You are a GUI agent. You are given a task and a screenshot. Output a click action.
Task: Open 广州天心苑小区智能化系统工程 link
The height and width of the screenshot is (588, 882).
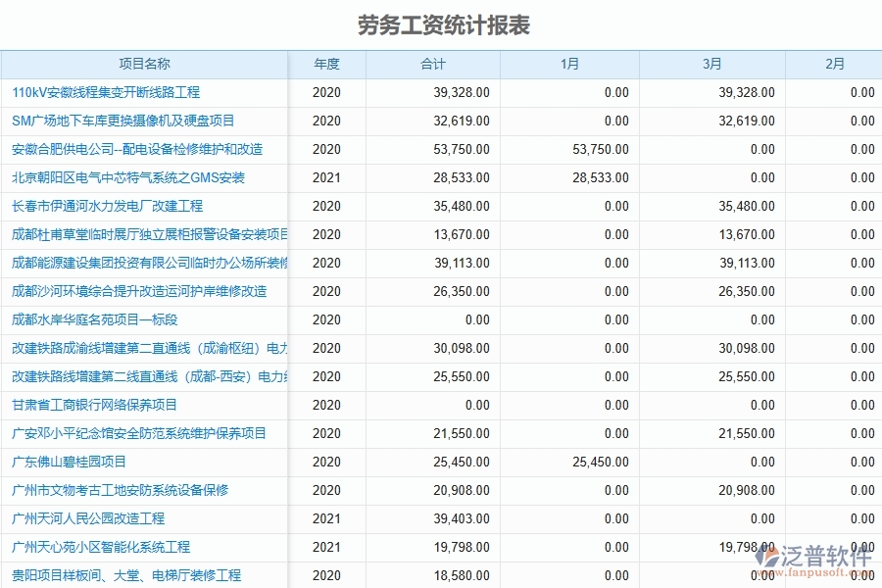click(x=101, y=548)
